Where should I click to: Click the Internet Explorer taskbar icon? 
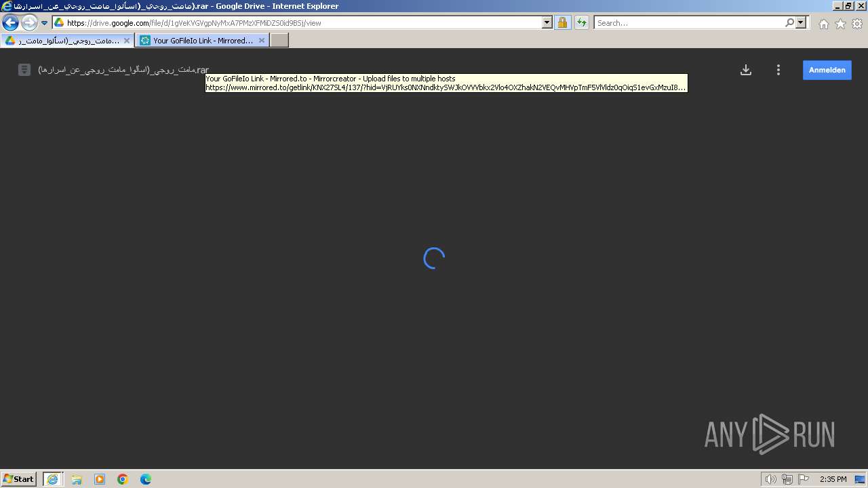pos(52,479)
